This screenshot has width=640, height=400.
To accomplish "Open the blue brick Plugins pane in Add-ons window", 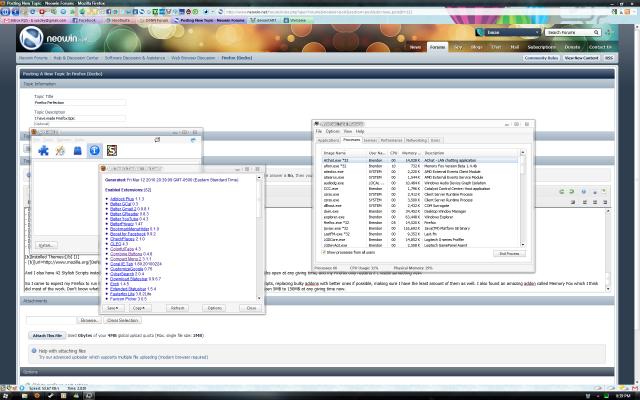I will click(78, 151).
